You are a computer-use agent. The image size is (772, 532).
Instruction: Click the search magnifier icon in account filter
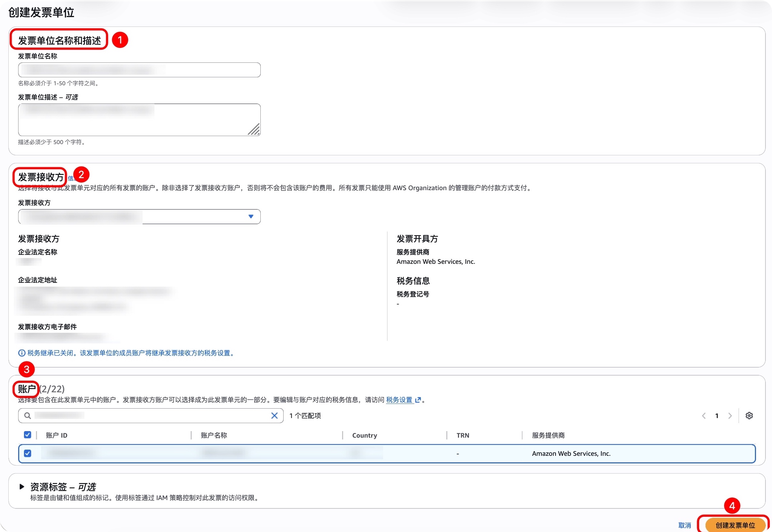point(27,416)
